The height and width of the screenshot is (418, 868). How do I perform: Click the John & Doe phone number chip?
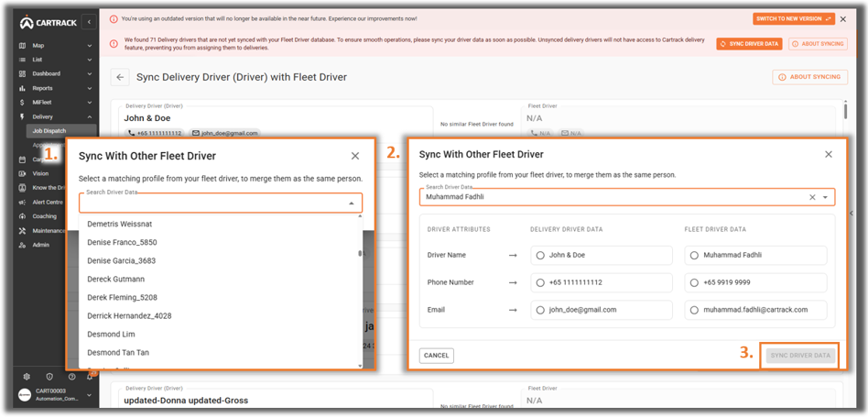point(155,133)
